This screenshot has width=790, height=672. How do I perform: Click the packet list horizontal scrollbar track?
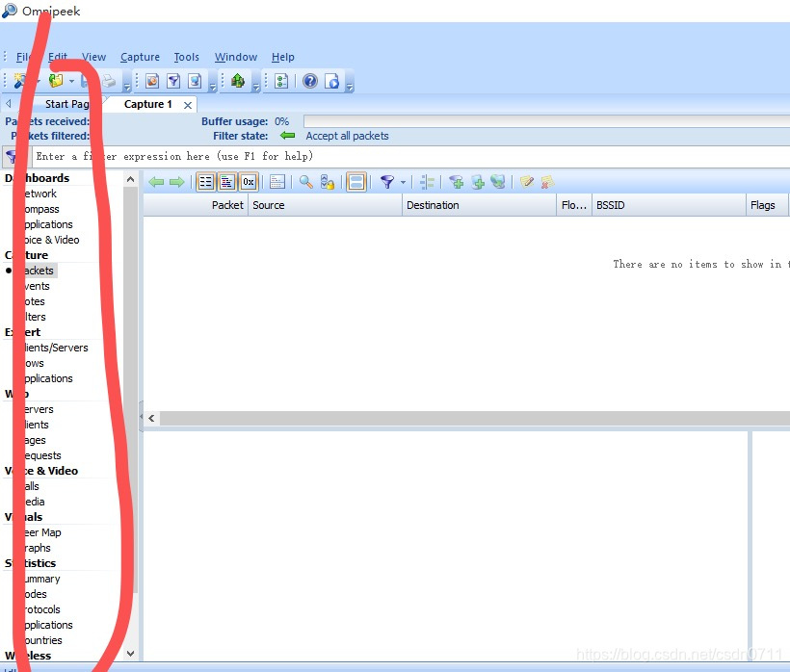(x=475, y=418)
